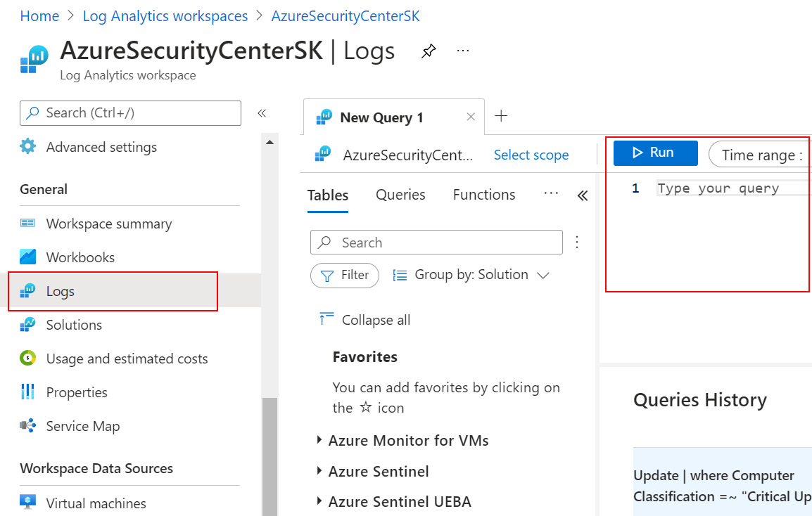Open Advanced settings
The image size is (812, 516).
[x=101, y=147]
